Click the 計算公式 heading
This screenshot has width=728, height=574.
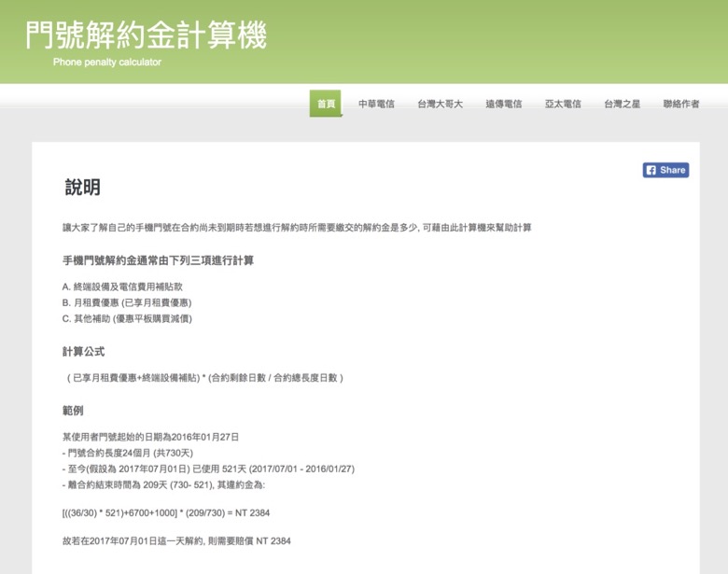tap(83, 352)
